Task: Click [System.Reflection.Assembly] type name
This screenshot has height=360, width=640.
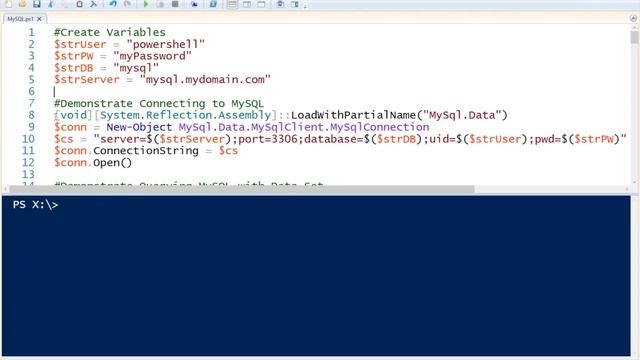Action: (185, 115)
